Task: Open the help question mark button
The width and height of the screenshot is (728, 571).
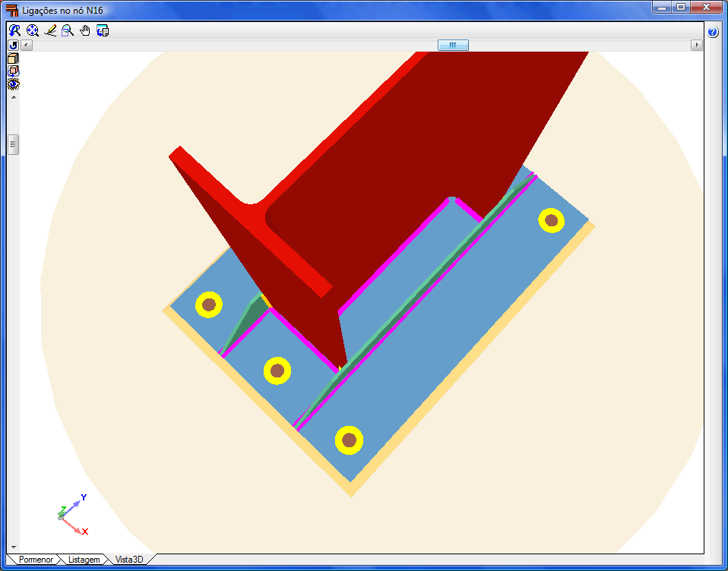Action: point(713,32)
